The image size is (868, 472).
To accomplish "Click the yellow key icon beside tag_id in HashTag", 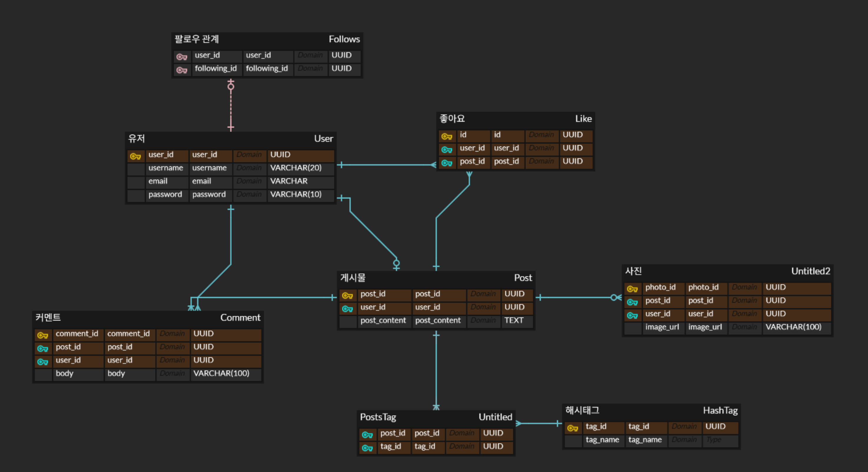I will coord(572,428).
